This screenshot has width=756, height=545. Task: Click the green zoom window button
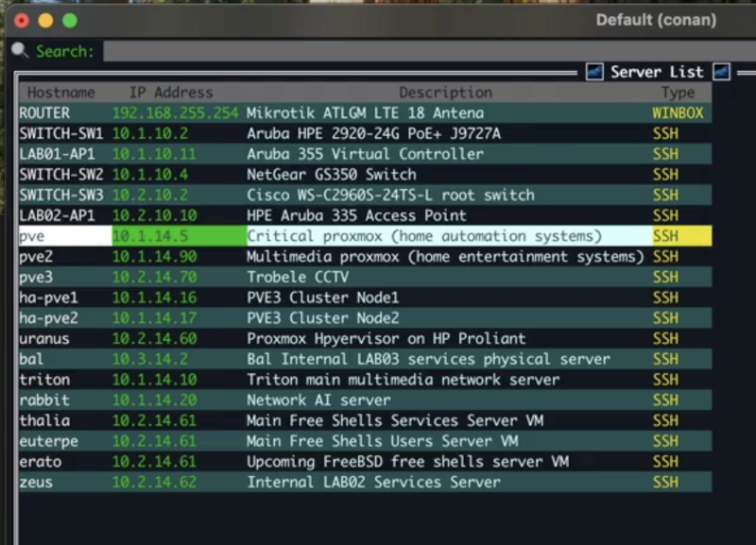[70, 21]
